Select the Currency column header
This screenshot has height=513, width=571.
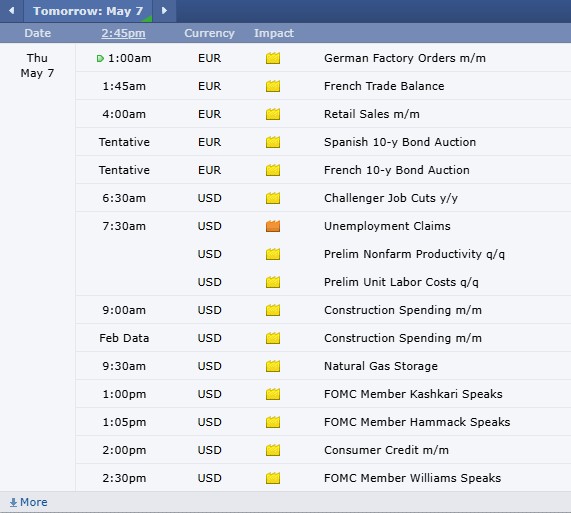[x=209, y=33]
